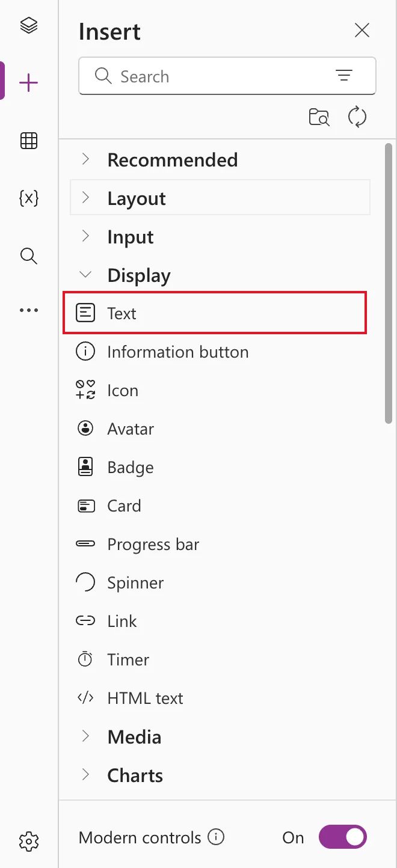Expand the Charts section
This screenshot has height=868, width=397.
[x=85, y=775]
